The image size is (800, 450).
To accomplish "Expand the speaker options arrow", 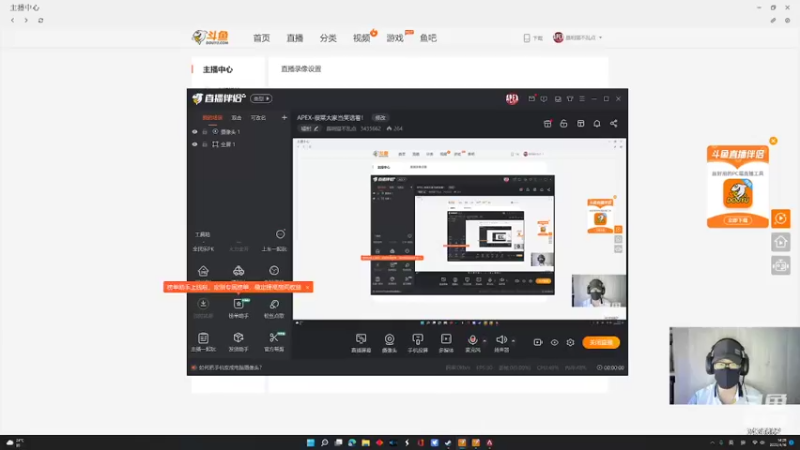I will (x=513, y=341).
